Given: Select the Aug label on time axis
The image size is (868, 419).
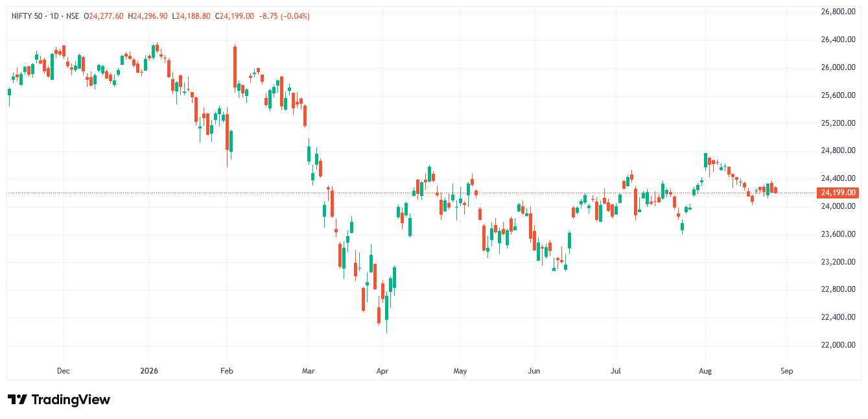Looking at the screenshot, I should pos(705,372).
